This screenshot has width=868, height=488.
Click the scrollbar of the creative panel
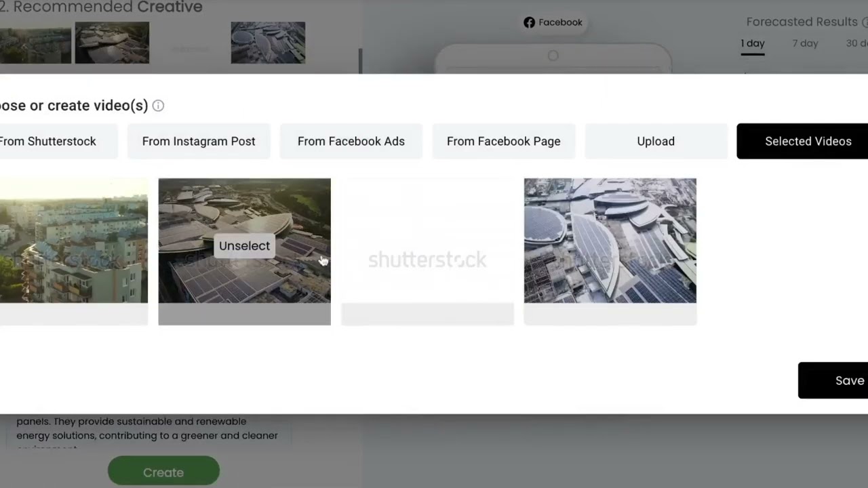[360, 61]
